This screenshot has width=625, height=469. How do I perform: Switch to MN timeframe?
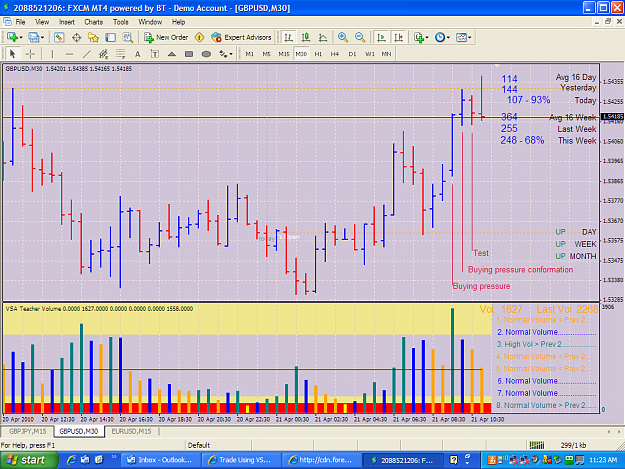point(386,54)
